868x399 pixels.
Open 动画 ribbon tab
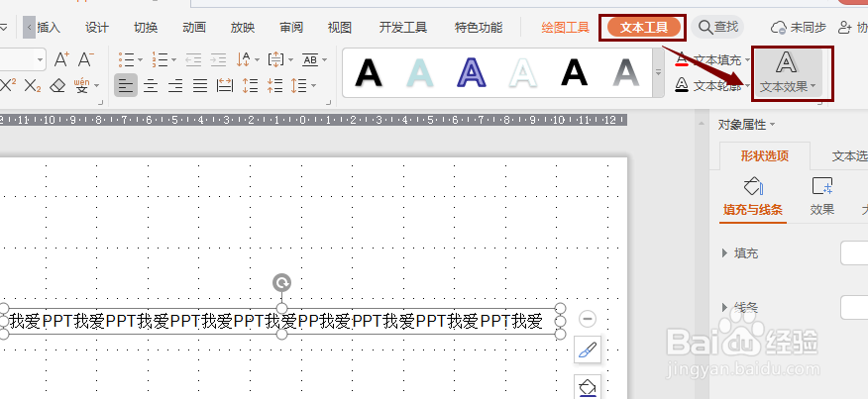194,27
